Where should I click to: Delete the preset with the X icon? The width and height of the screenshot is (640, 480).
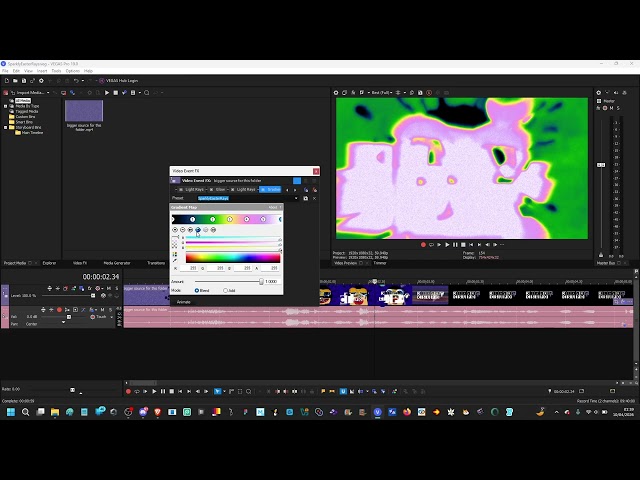click(314, 198)
